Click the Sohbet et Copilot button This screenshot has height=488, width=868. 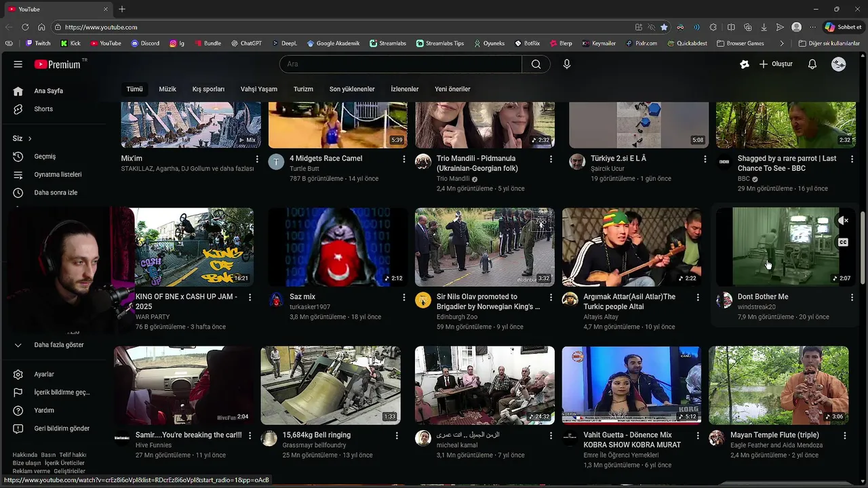[x=843, y=27]
